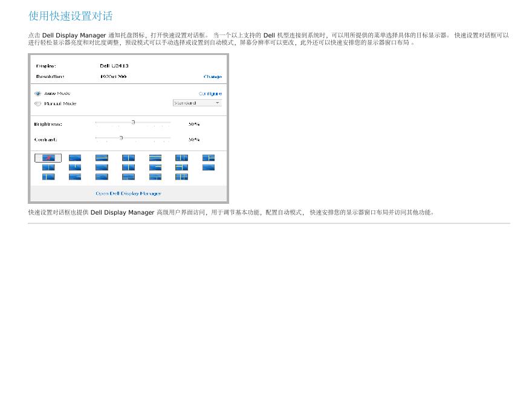The height and width of the screenshot is (411, 532).
Task: Click the grey Manual Mode icon
Action: pyautogui.click(x=37, y=104)
